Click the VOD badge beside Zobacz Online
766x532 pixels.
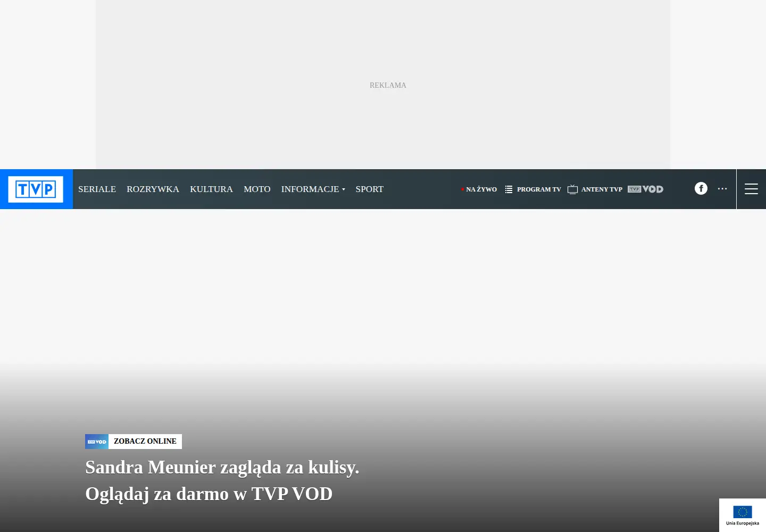pos(97,442)
